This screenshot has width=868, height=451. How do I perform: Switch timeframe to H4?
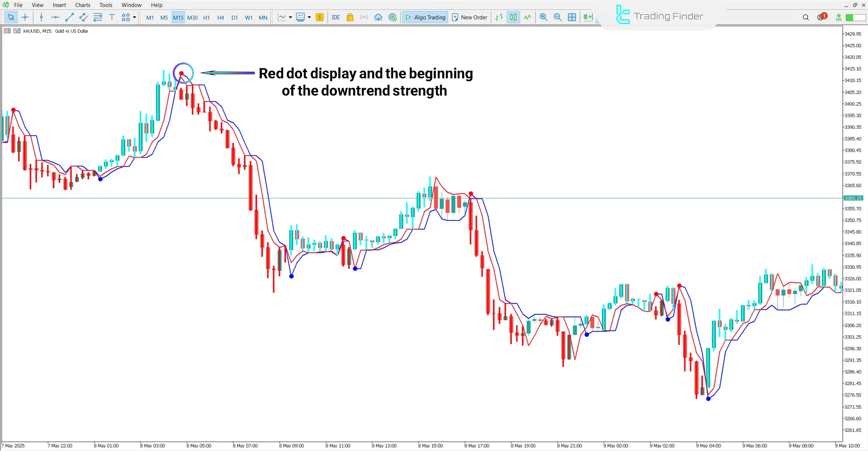click(220, 17)
